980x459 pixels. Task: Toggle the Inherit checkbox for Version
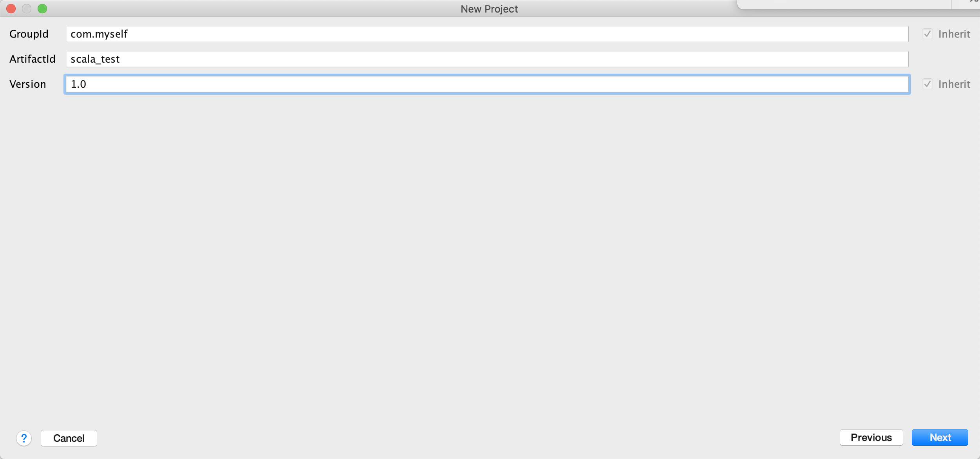click(927, 84)
